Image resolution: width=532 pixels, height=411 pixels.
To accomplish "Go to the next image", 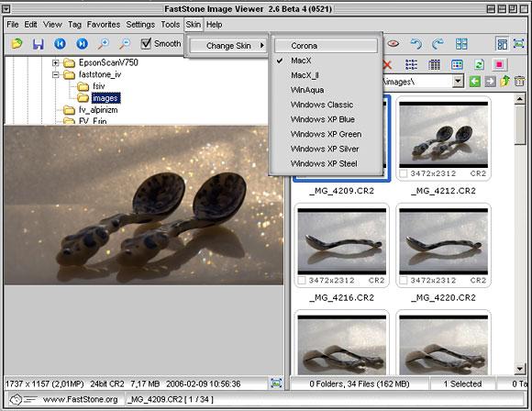I will click(x=83, y=44).
